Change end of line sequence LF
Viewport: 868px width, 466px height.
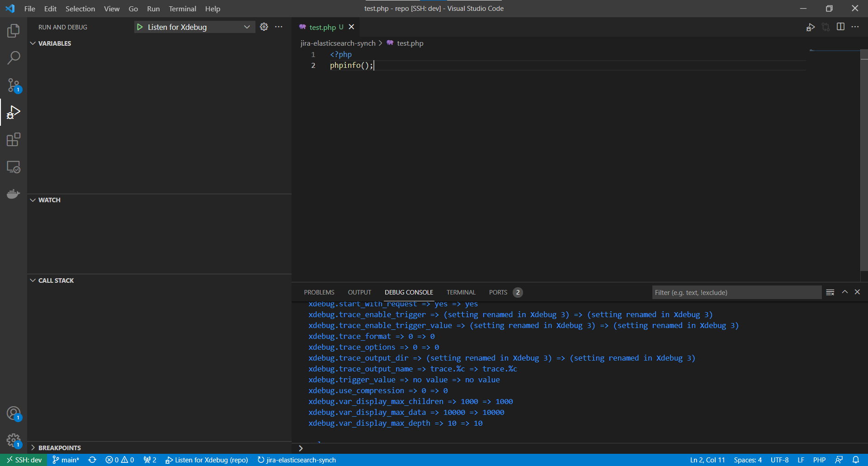tap(801, 460)
